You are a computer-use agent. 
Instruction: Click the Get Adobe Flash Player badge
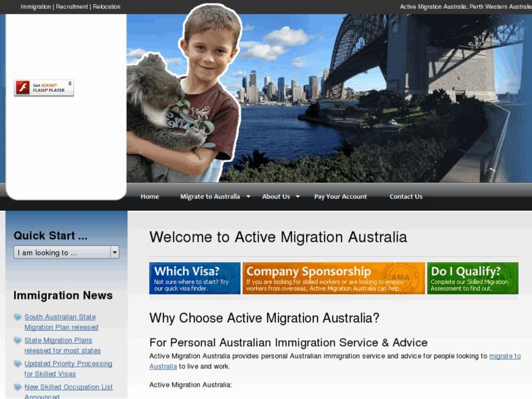[44, 88]
